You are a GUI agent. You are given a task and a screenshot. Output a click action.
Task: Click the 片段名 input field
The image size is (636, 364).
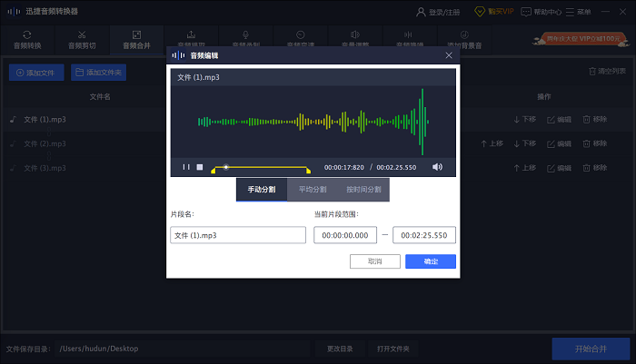pyautogui.click(x=238, y=235)
